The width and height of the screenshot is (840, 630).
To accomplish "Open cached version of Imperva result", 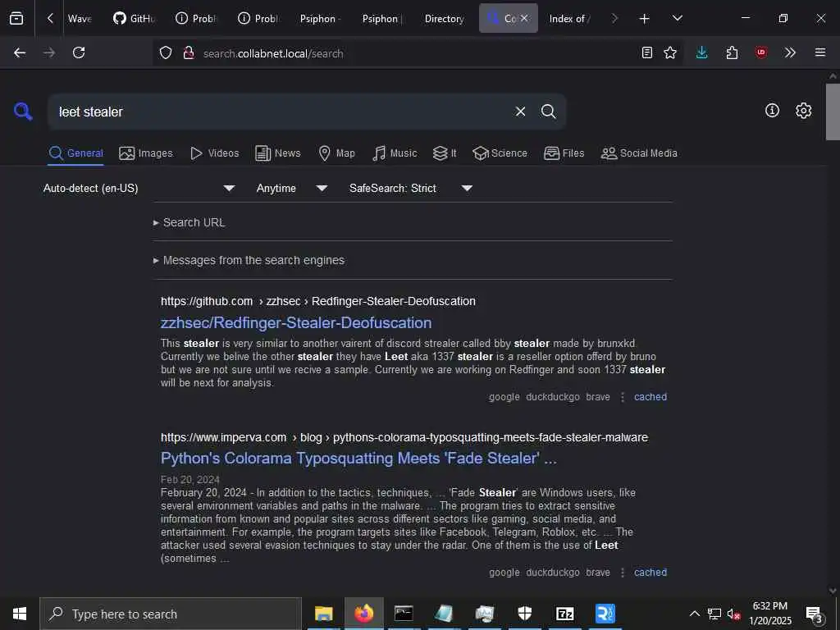I will tap(651, 572).
